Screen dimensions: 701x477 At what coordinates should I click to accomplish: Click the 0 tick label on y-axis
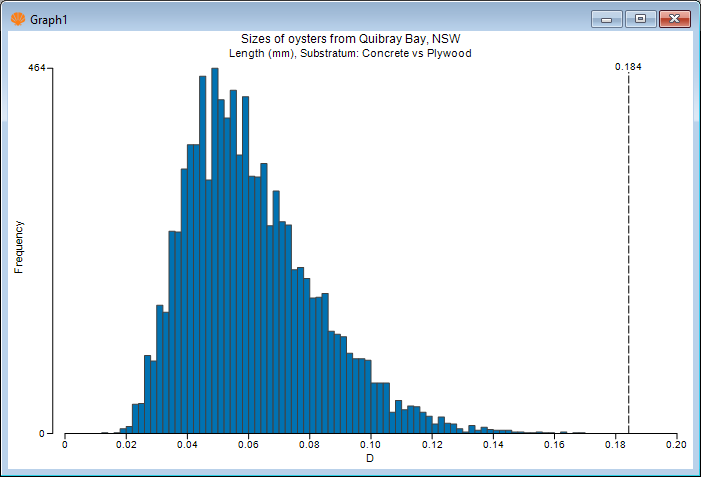41,433
